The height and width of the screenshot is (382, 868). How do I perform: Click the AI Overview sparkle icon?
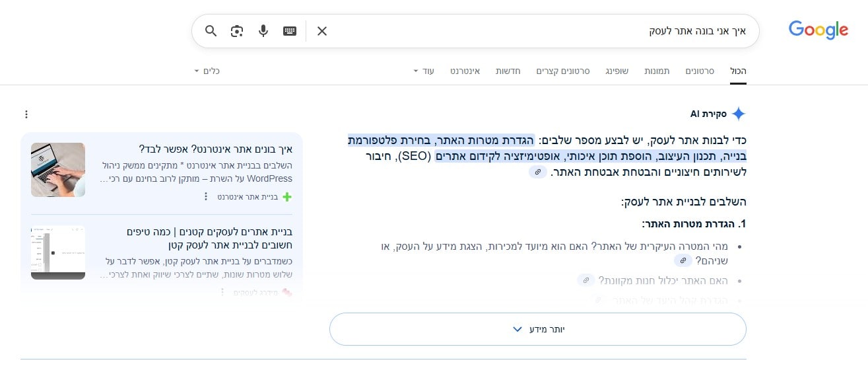pos(739,112)
